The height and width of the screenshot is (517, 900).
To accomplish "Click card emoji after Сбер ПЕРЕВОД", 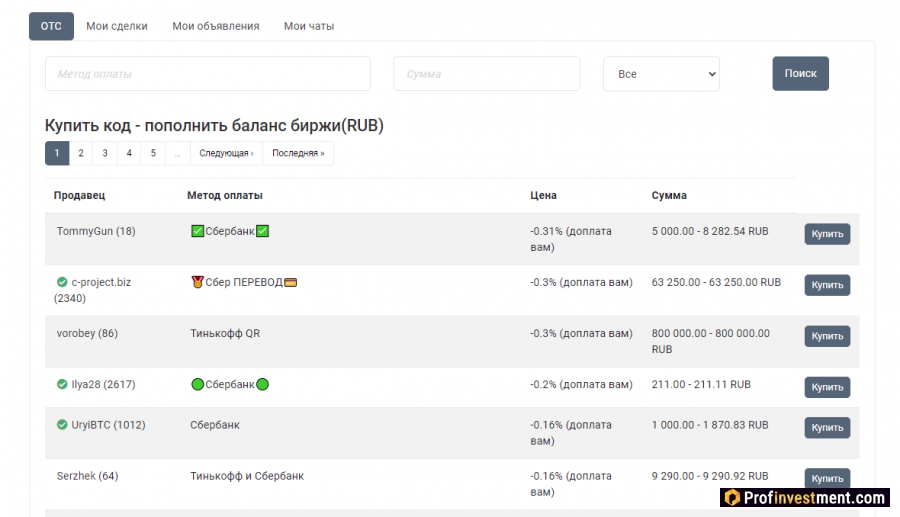I will pos(290,282).
